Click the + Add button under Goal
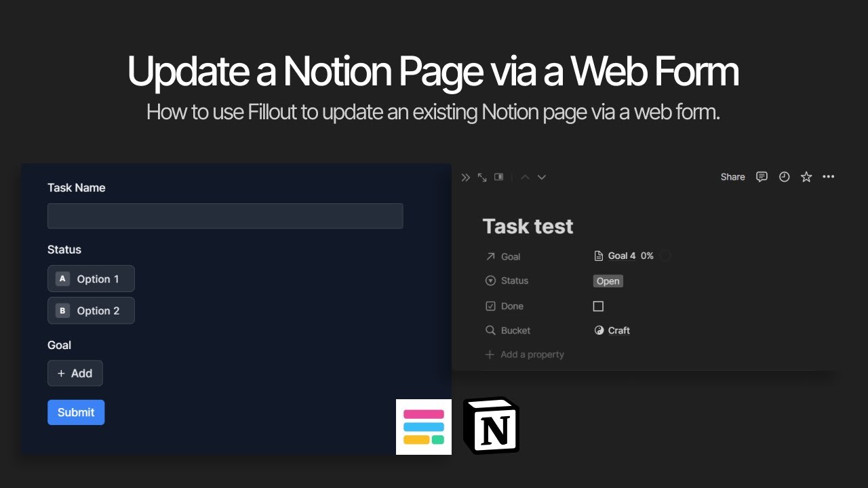Viewport: 868px width, 488px height. pos(75,373)
